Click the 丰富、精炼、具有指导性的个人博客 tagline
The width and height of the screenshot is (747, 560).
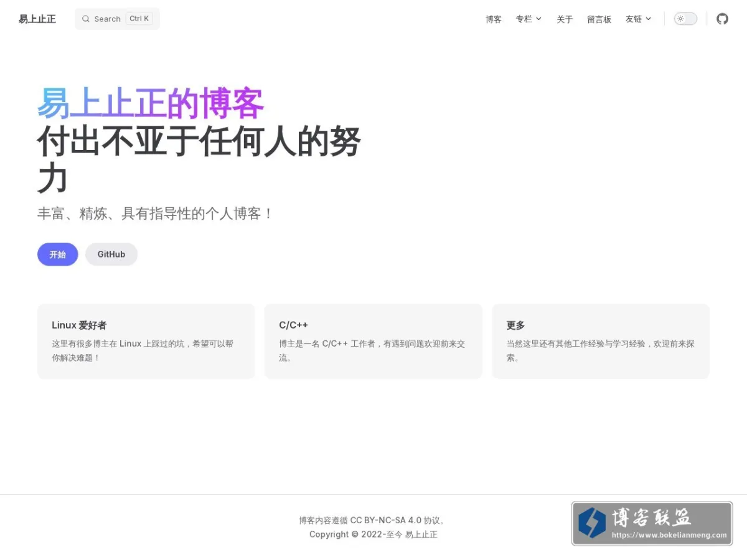[x=156, y=214]
